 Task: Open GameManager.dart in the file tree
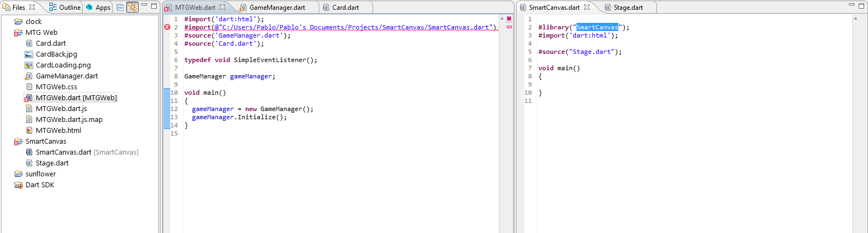67,76
